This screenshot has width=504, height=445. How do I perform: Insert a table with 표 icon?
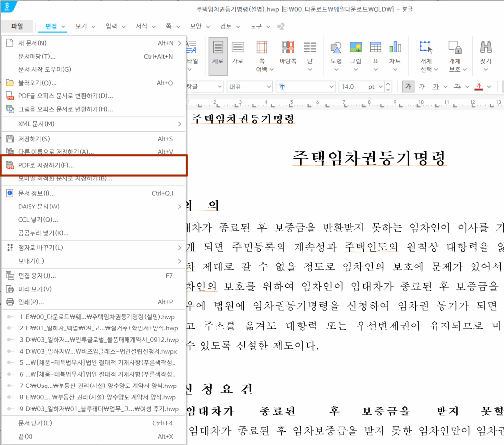coord(376,47)
